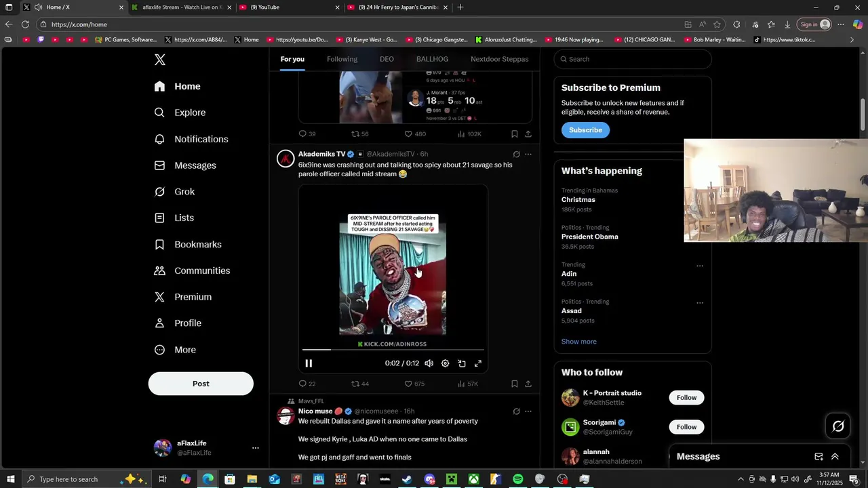Open the Christmas trending topic
Screen dimensions: 868x488
(x=578, y=200)
